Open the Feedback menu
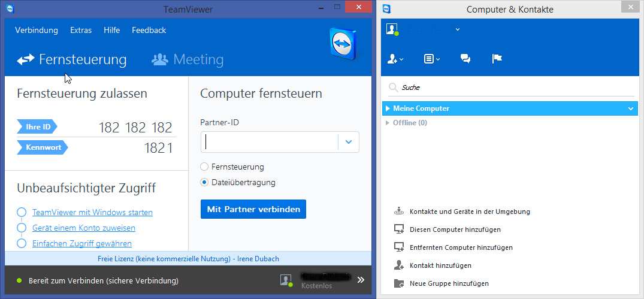 [x=149, y=30]
